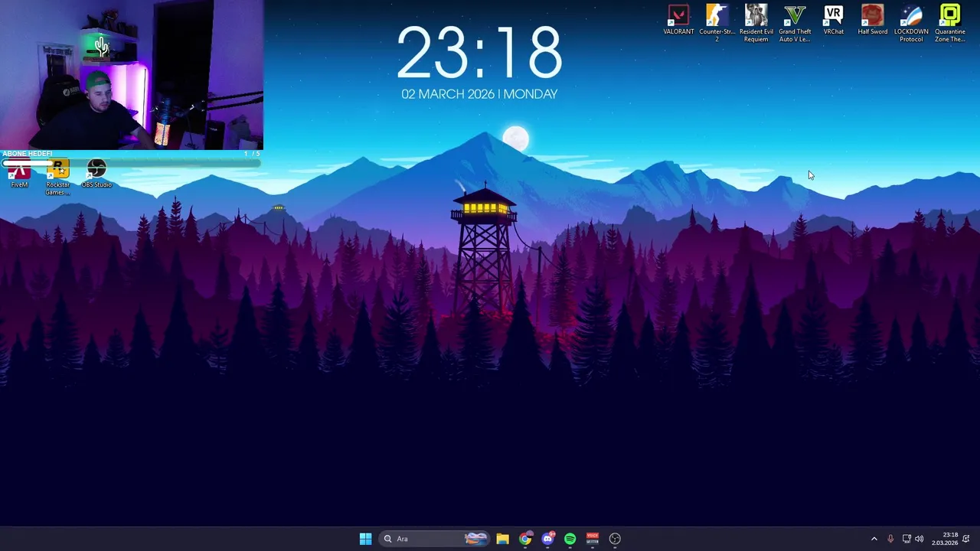Open Spotify from the taskbar
The image size is (980, 551).
point(570,539)
